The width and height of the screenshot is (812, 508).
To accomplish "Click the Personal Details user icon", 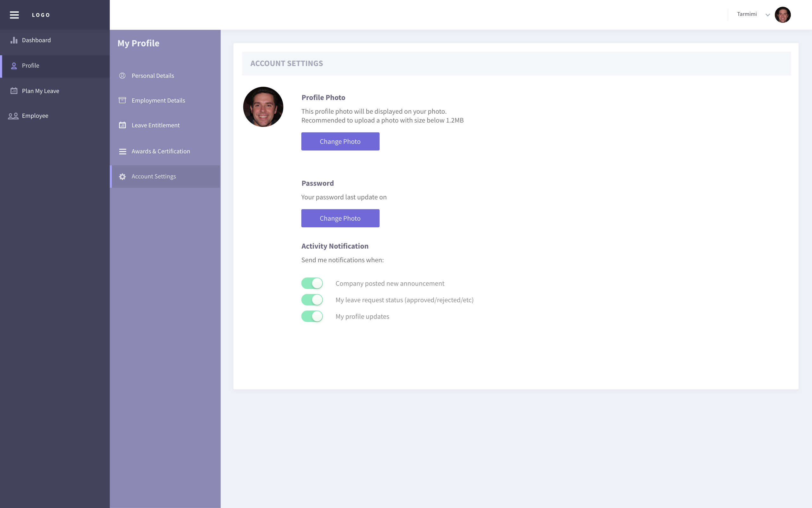I will coord(122,76).
